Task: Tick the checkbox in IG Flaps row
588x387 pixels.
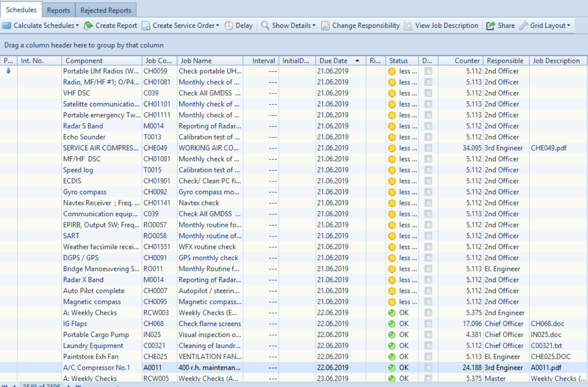Action: click(428, 324)
